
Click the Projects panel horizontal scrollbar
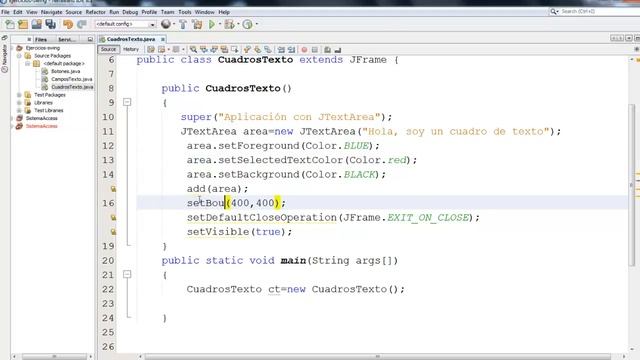pos(54,356)
